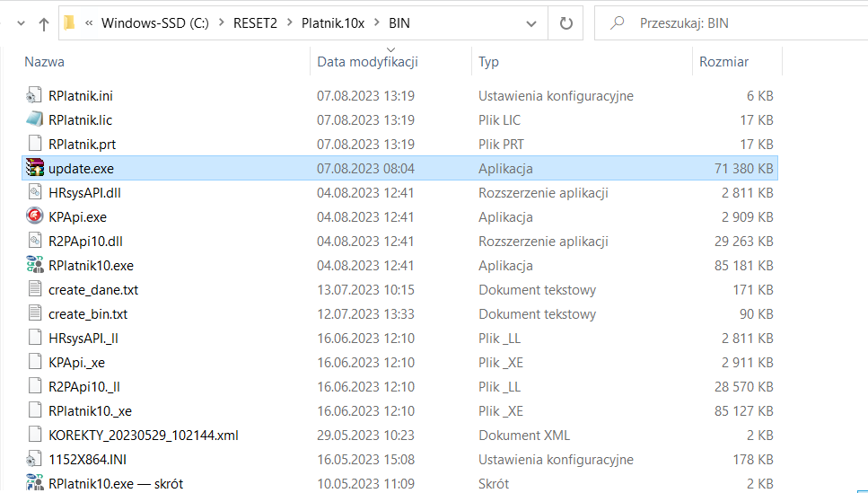
Task: Expand the chevron after Windows-SSD (C:)
Action: 222,22
